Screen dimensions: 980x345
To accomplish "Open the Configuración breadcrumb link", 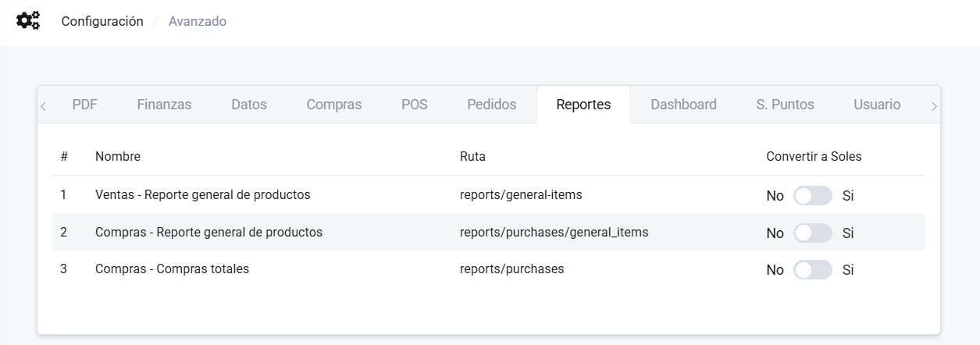I will click(102, 22).
